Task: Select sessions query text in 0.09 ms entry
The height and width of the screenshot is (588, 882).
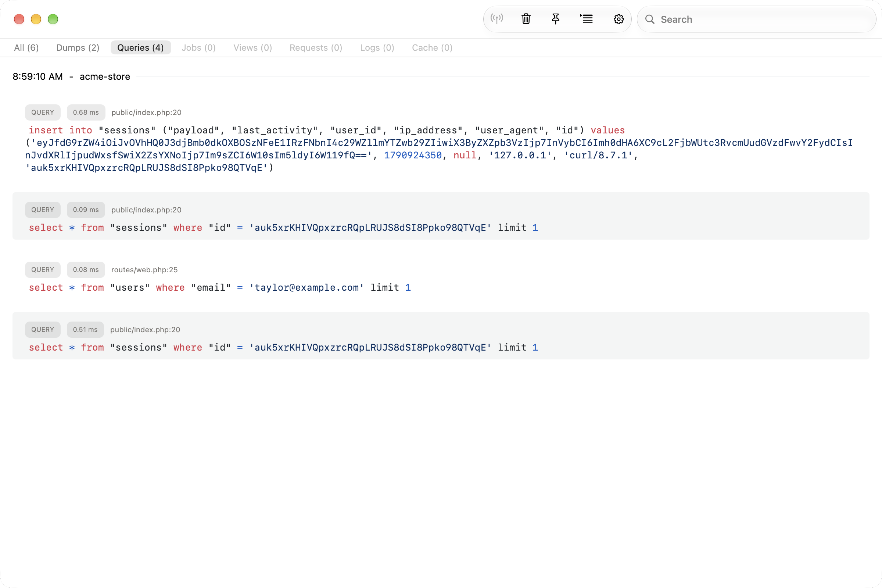Action: coord(283,227)
